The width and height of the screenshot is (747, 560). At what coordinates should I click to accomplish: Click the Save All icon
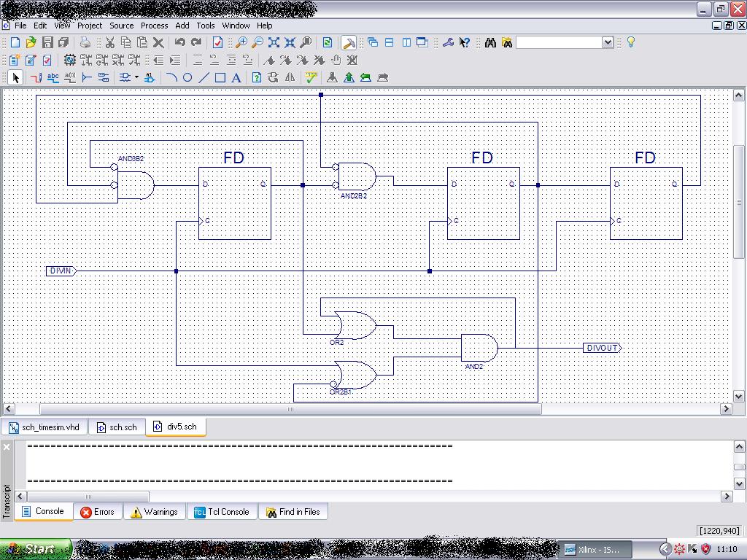pyautogui.click(x=63, y=42)
